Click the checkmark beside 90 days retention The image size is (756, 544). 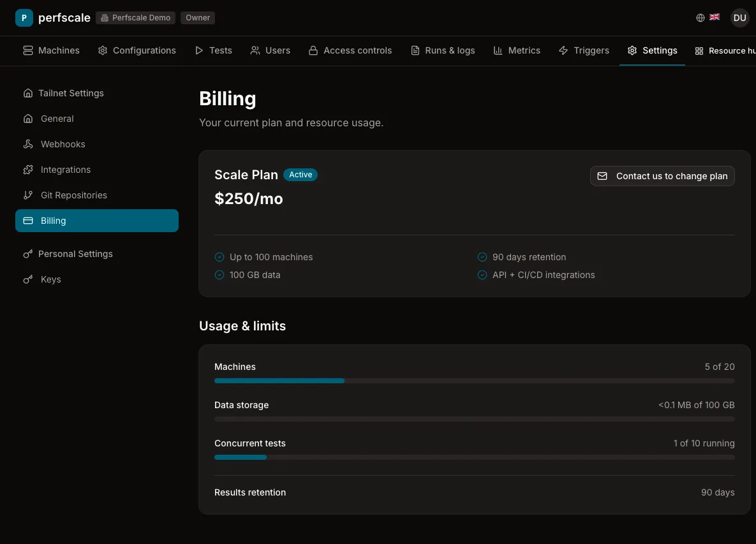click(x=482, y=257)
